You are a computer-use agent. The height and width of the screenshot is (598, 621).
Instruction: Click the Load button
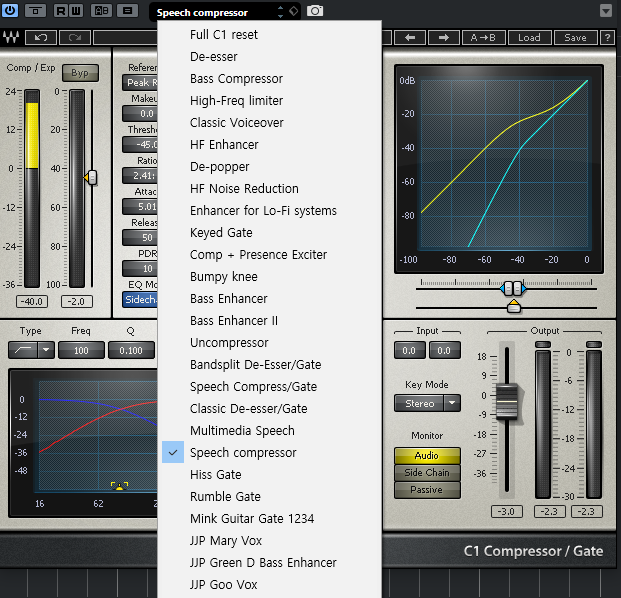[529, 38]
